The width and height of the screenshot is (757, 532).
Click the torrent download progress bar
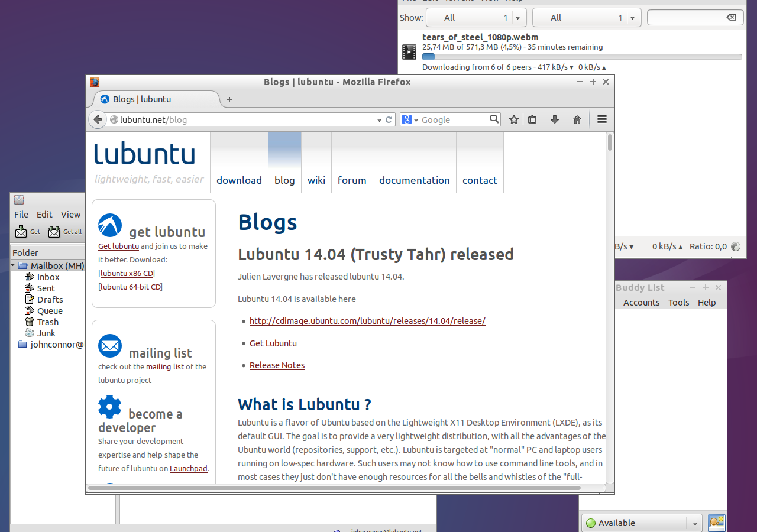click(582, 57)
